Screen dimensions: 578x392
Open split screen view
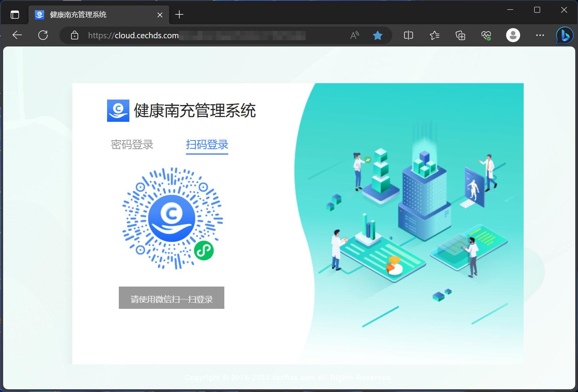(408, 36)
